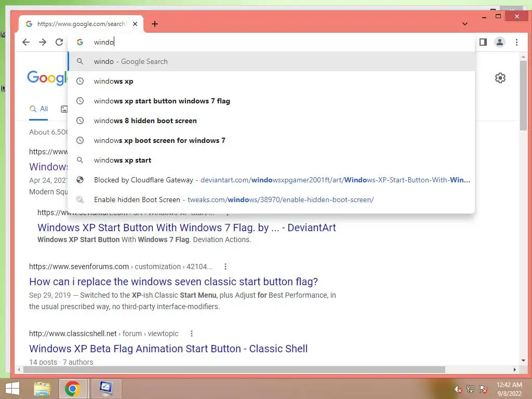532x399 pixels.
Task: Click the classicshell.net URL breadcrumb
Action: (x=103, y=334)
